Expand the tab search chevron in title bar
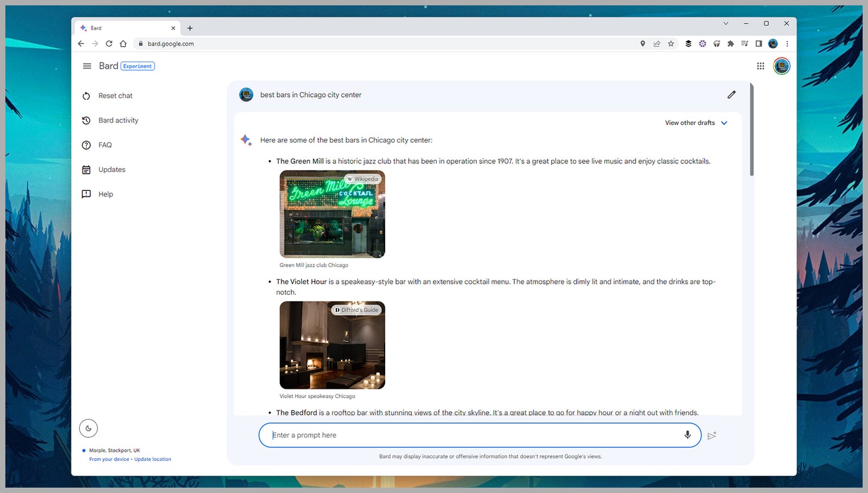The height and width of the screenshot is (493, 868). click(725, 24)
